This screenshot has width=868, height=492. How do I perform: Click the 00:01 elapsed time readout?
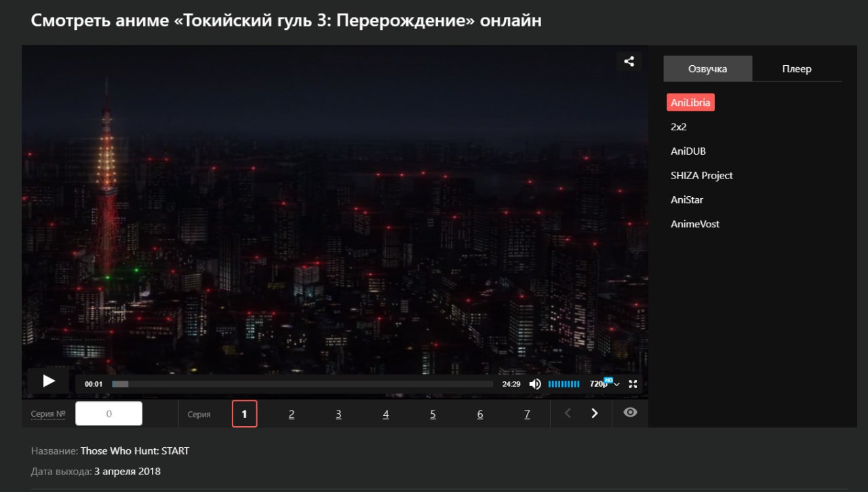(94, 384)
